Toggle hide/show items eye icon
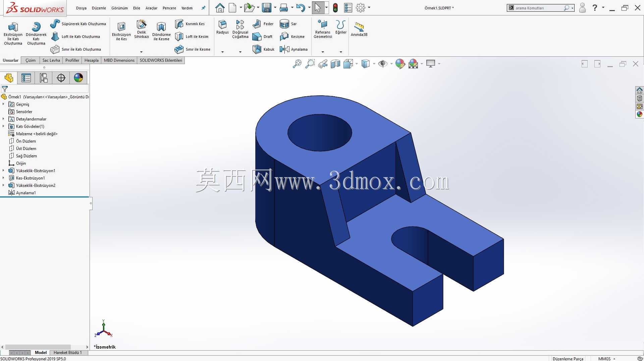Screen dimensions: 644x361 pyautogui.click(x=383, y=64)
